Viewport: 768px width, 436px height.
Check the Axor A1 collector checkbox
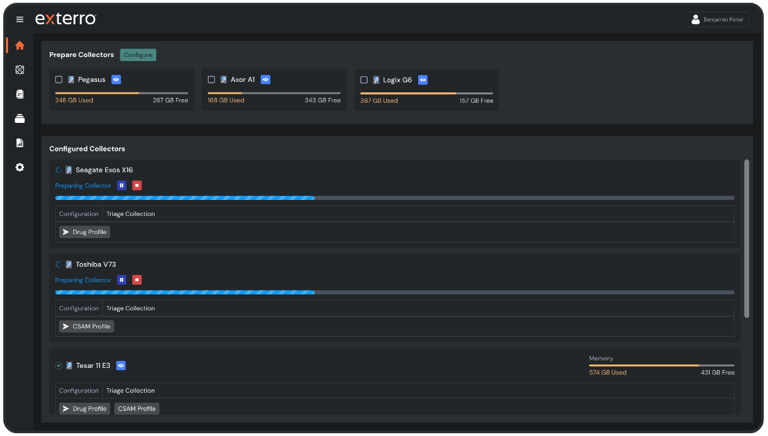pyautogui.click(x=211, y=79)
